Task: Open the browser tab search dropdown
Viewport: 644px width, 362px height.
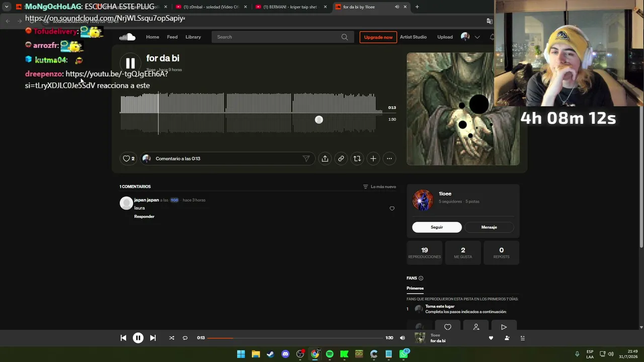Action: click(7, 7)
